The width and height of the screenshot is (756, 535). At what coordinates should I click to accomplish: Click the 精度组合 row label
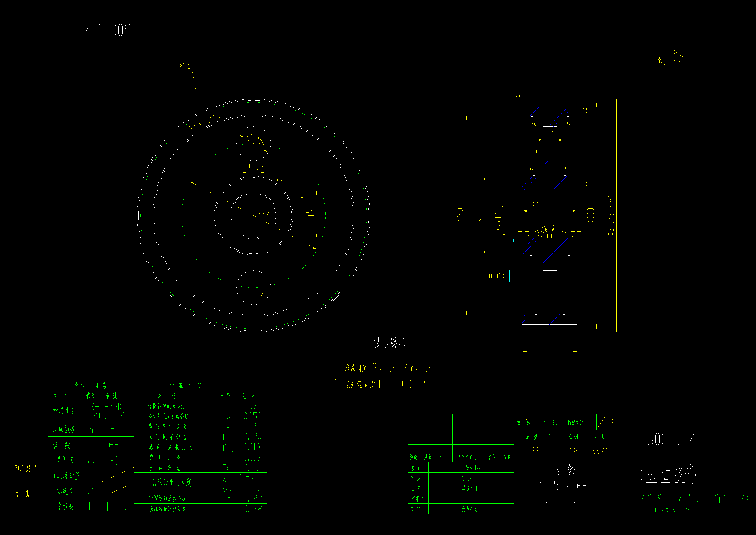(x=65, y=410)
